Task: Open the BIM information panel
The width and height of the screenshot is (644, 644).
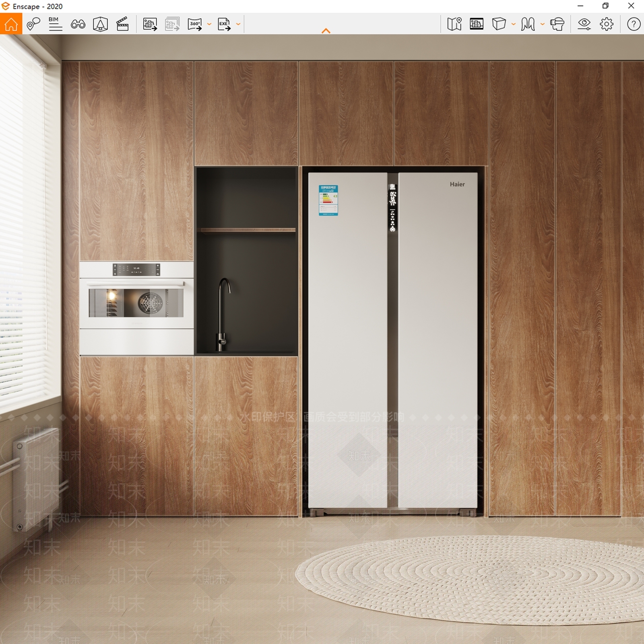Action: (55, 24)
